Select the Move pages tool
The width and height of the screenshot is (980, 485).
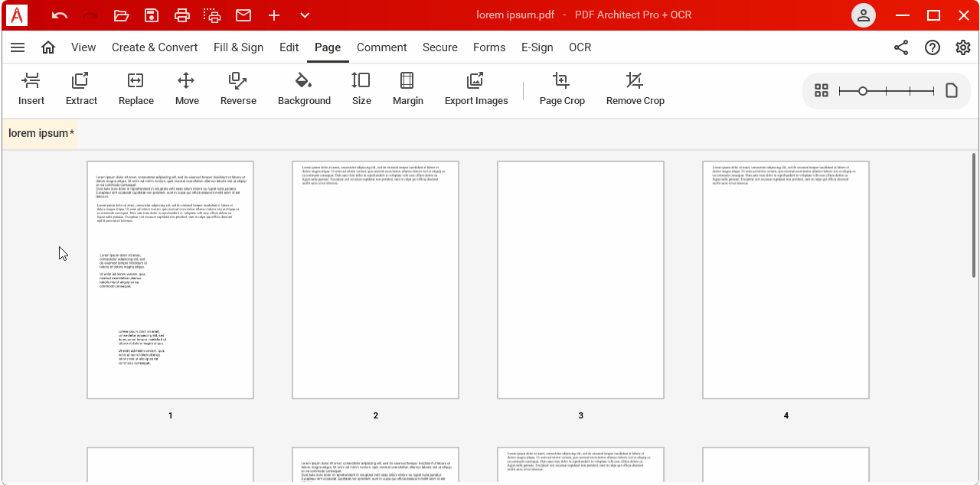[187, 90]
